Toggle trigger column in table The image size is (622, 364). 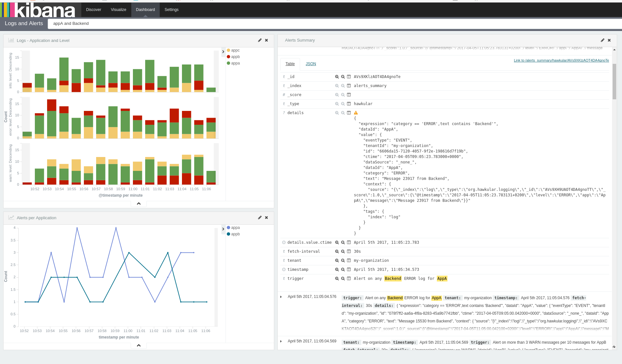point(349,279)
